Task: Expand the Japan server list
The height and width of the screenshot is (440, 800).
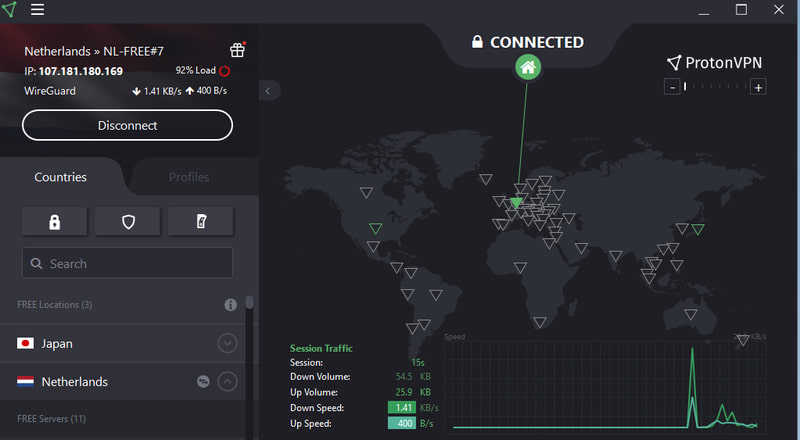Action: click(x=227, y=343)
